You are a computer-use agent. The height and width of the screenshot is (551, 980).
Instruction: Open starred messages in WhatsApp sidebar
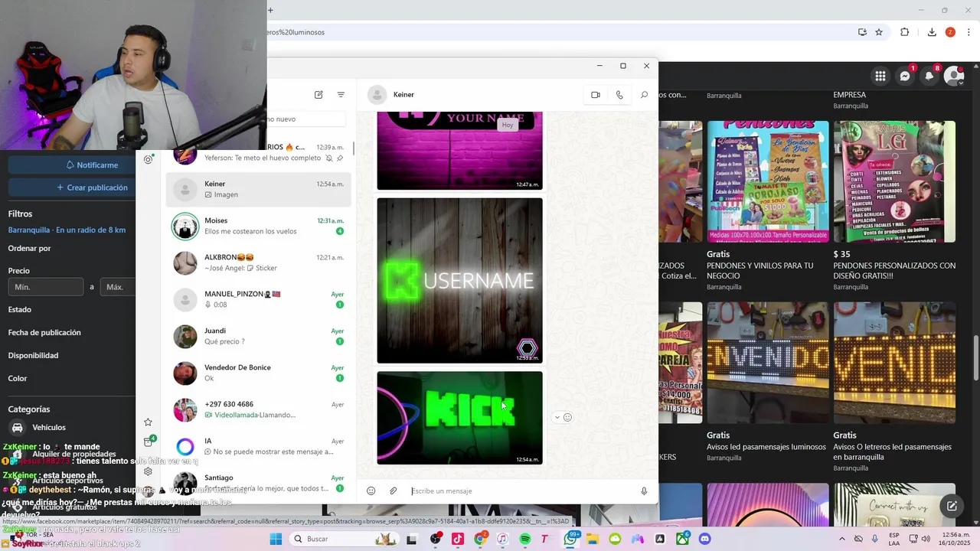click(149, 422)
